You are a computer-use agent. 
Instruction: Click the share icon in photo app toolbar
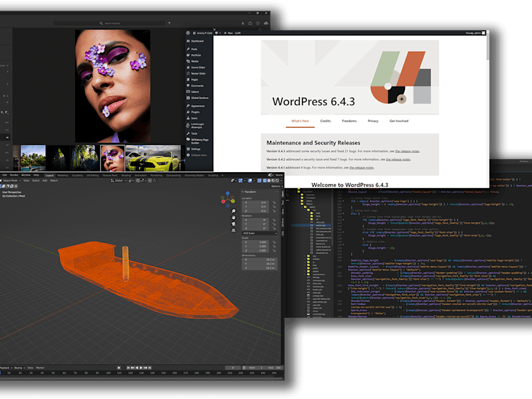[x=250, y=23]
